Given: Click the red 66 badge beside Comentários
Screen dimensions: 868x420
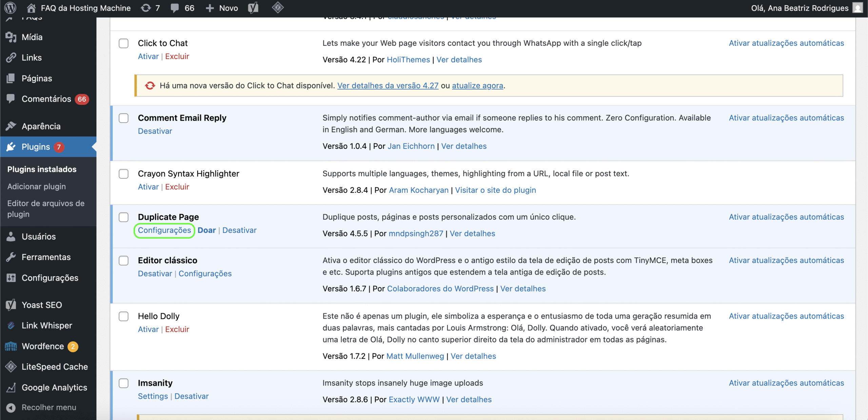Looking at the screenshot, I should click(82, 99).
